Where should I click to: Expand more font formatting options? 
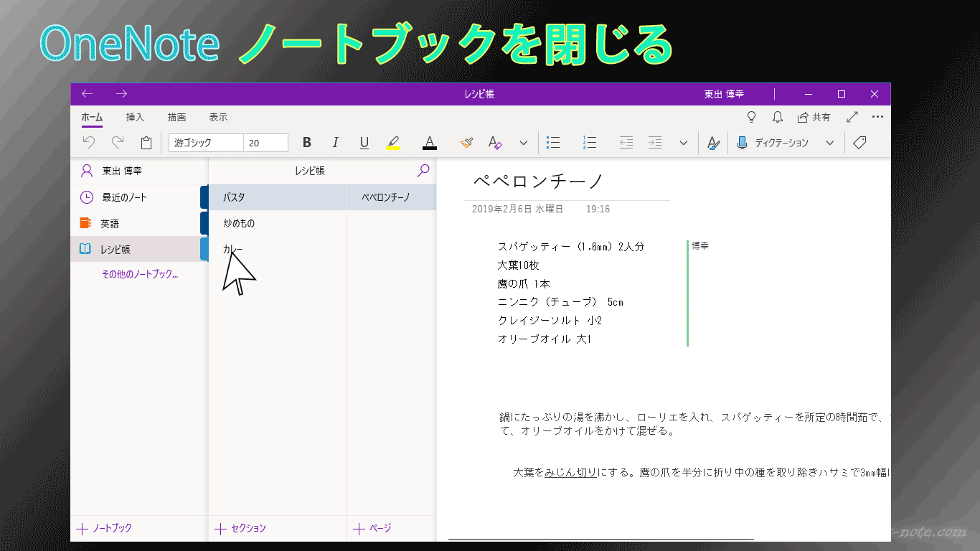pos(524,143)
